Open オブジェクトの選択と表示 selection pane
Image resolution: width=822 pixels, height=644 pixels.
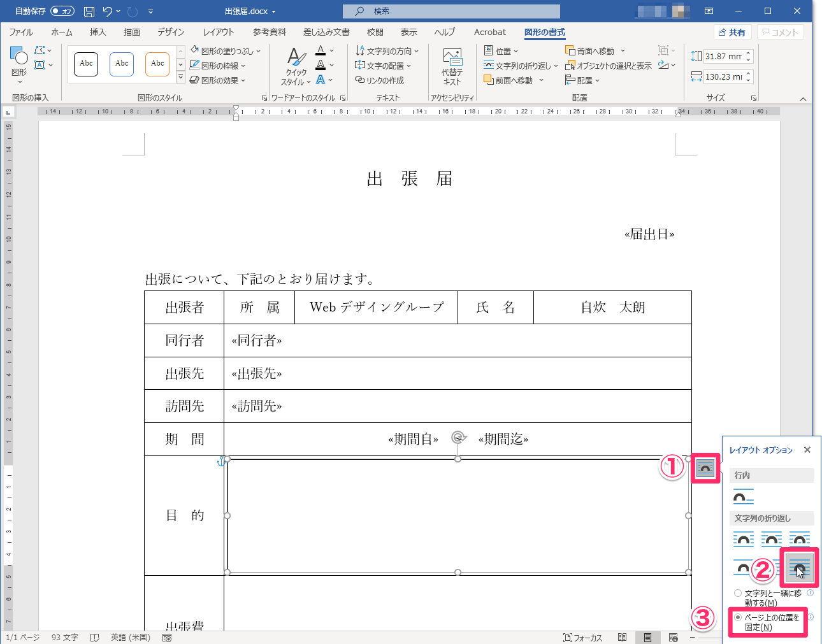(x=609, y=66)
